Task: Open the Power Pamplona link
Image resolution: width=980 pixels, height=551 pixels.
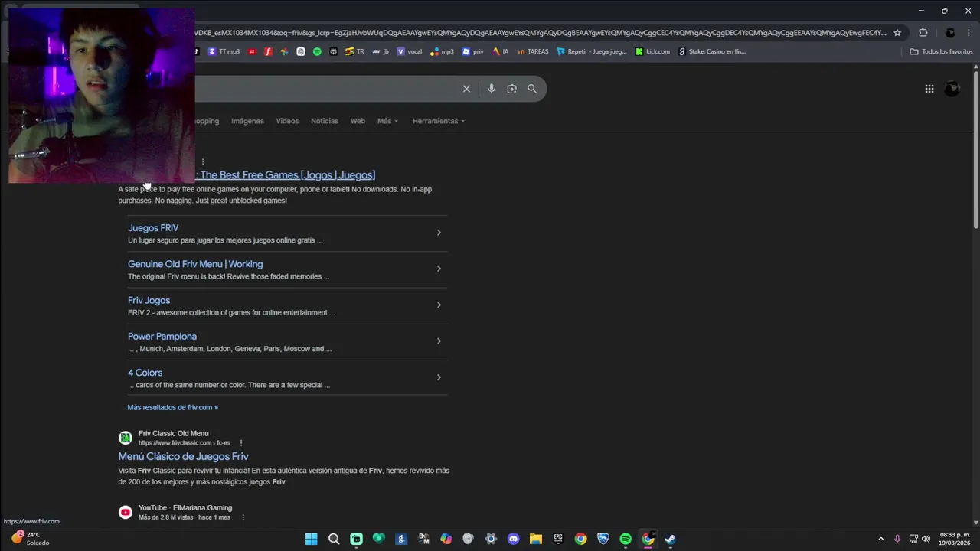Action: coord(162,337)
